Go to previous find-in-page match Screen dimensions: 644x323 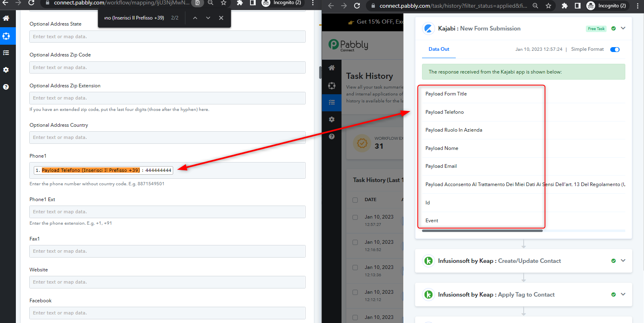[195, 18]
